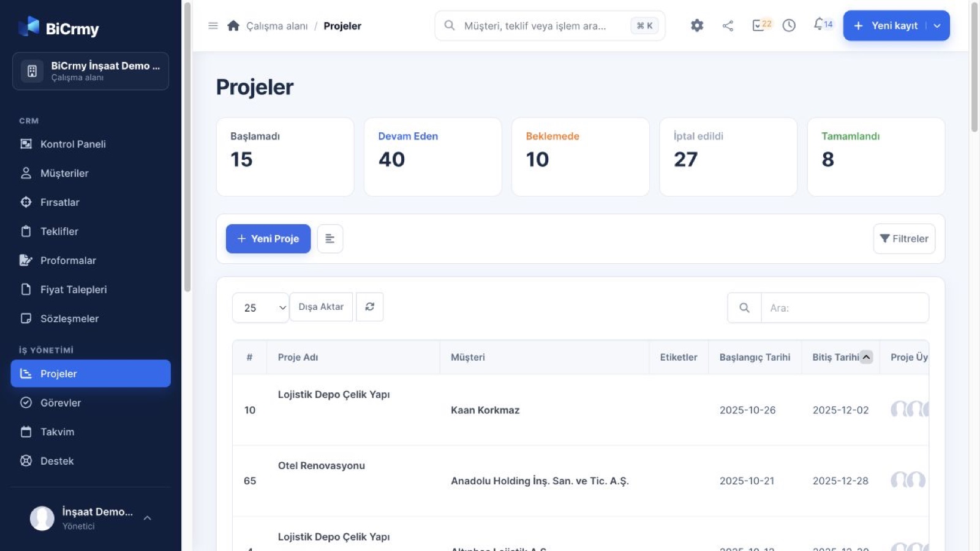Image resolution: width=980 pixels, height=551 pixels.
Task: Click Yeni Proje button
Action: point(268,239)
